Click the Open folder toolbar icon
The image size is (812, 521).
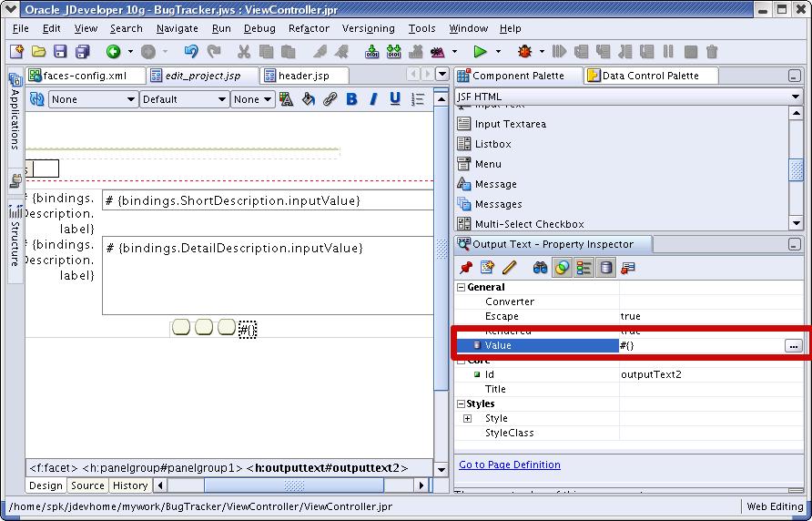coord(39,51)
